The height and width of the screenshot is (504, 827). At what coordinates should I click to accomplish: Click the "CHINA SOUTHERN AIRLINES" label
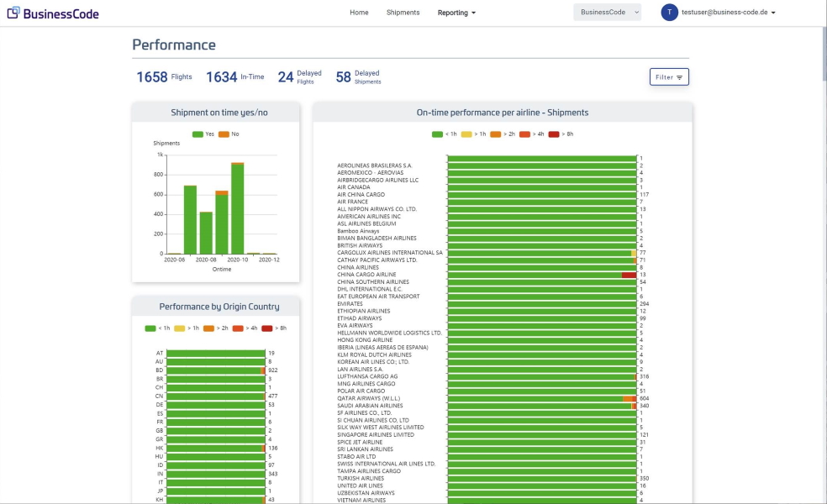pyautogui.click(x=373, y=282)
